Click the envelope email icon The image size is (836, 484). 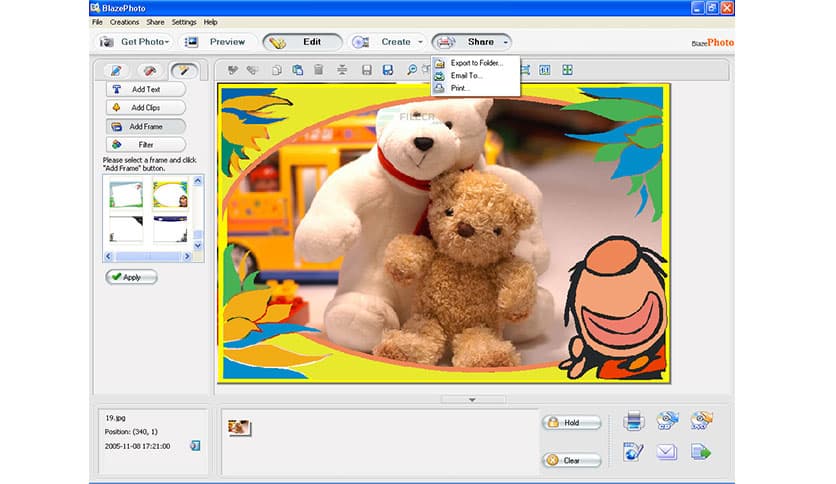[667, 452]
